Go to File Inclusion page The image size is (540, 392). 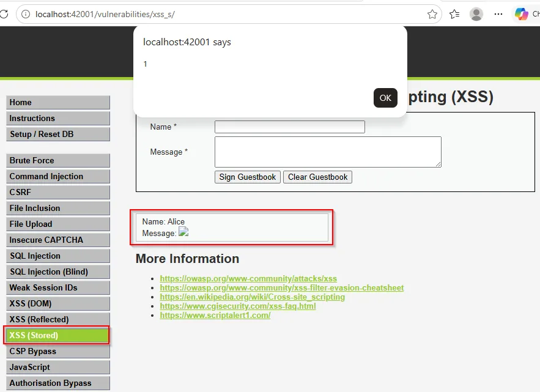[x=58, y=208]
